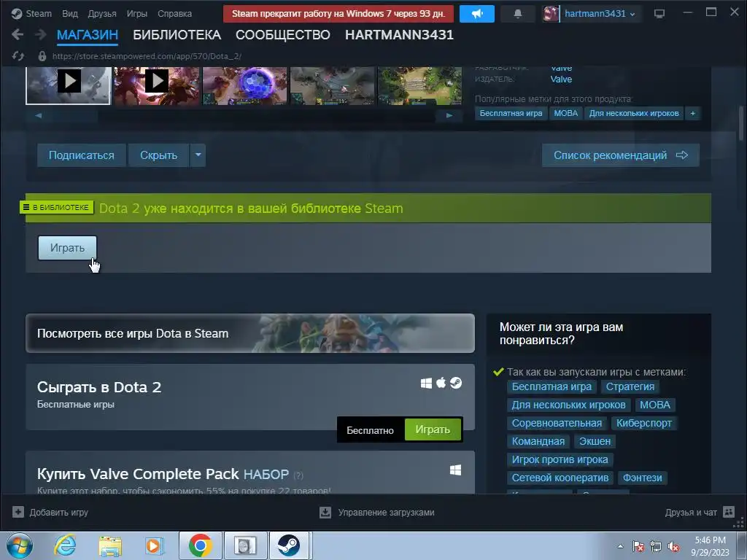
Task: Open the notifications bell icon
Action: click(x=518, y=14)
